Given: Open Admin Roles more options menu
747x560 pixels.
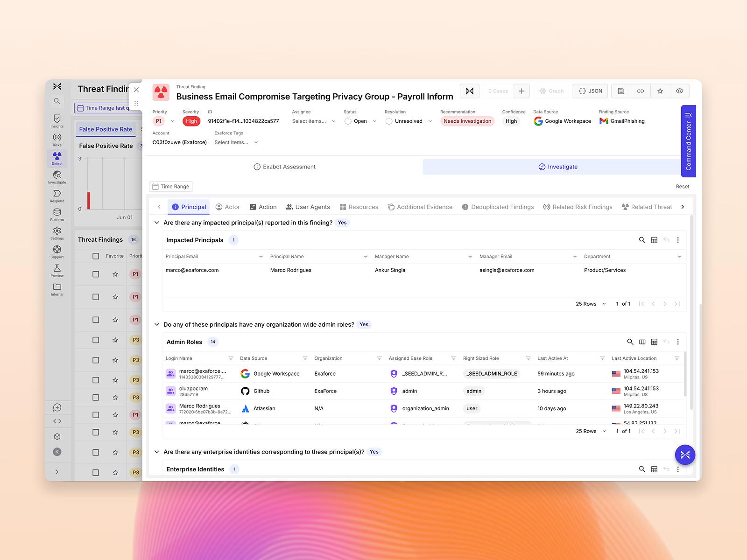Looking at the screenshot, I should tap(678, 342).
